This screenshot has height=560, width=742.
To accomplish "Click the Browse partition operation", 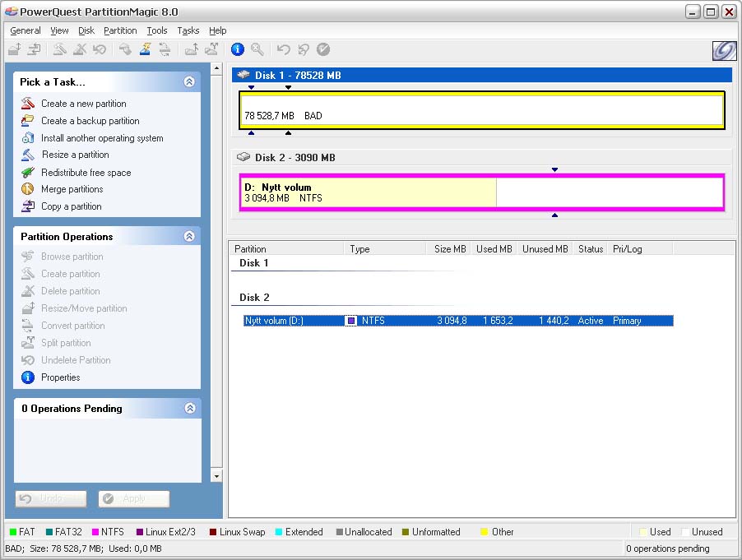I will [x=72, y=257].
